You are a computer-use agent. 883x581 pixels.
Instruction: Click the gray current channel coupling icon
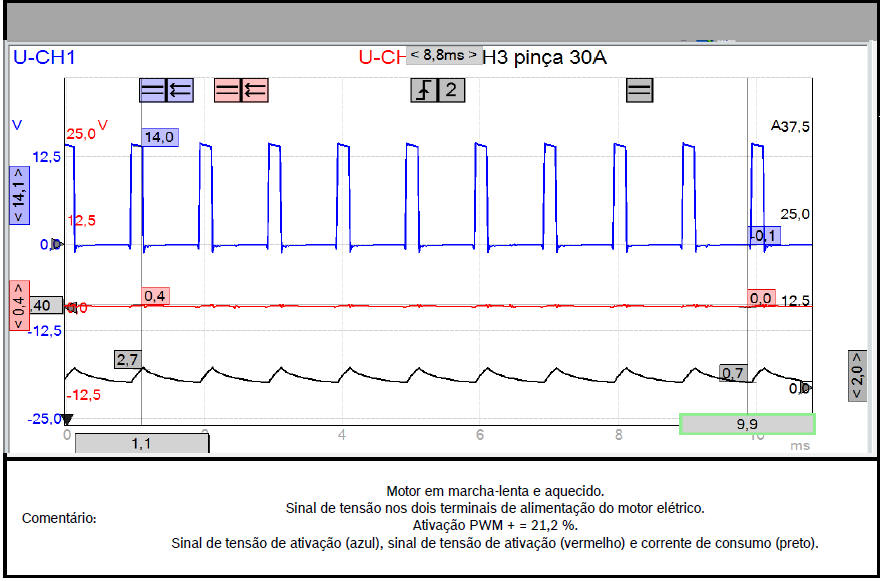[x=639, y=91]
